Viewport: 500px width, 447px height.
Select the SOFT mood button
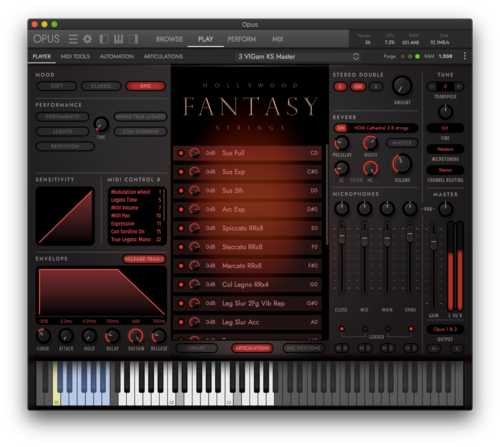[x=57, y=86]
